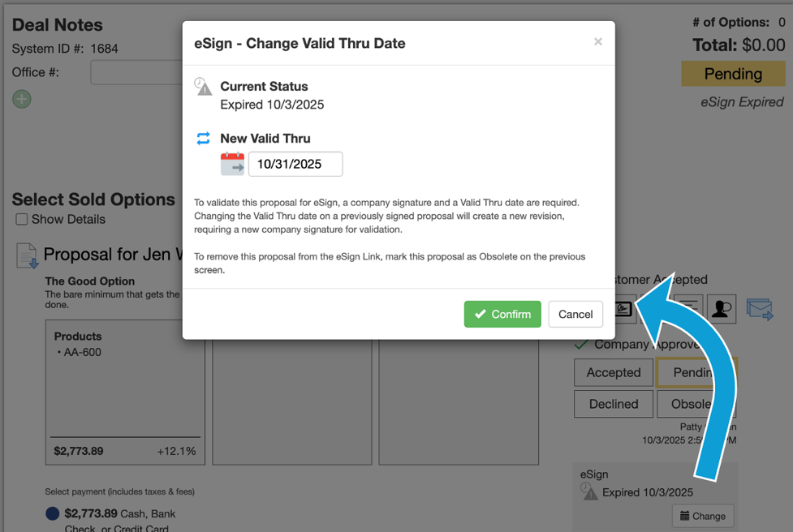
Task: Click the green plus icon under Office #
Action: pyautogui.click(x=22, y=99)
